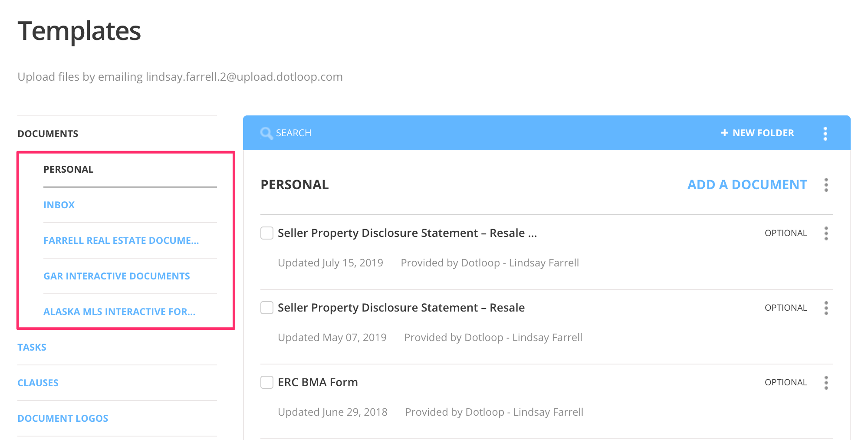868x440 pixels.
Task: Switch to the TASKS section
Action: point(32,347)
